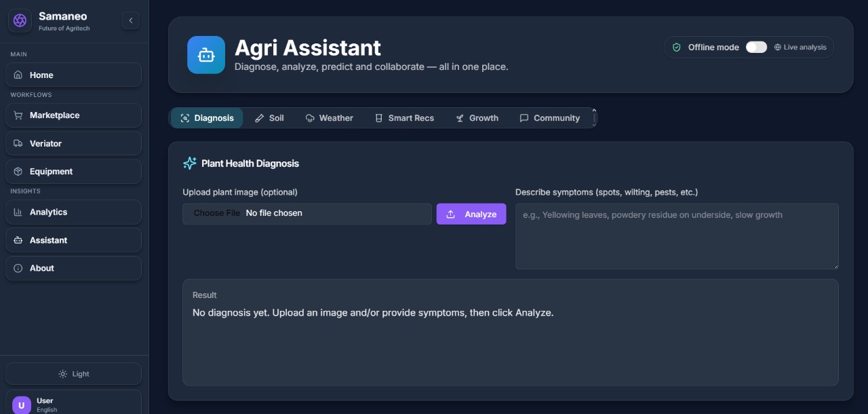Open the Community tab
Screen dimensions: 868x414
[x=549, y=118]
